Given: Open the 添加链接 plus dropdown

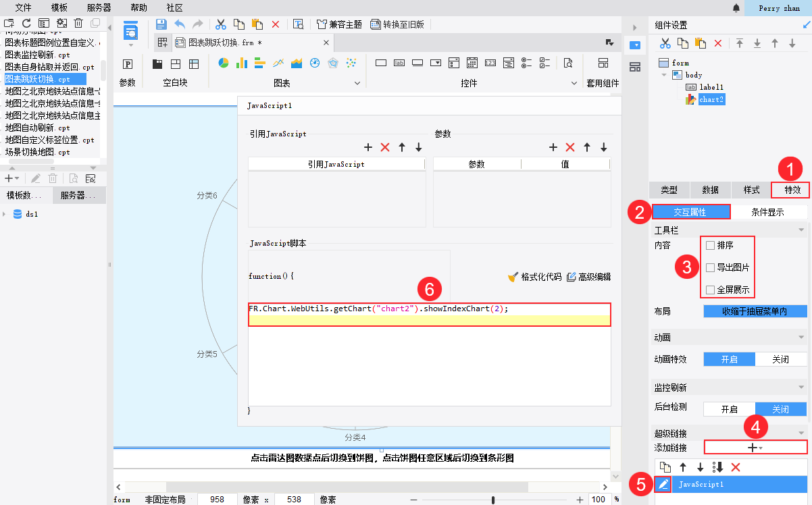Looking at the screenshot, I should 755,447.
